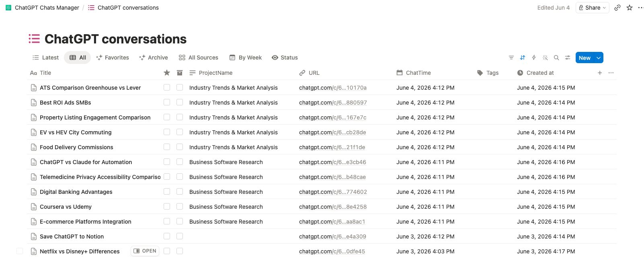The height and width of the screenshot is (257, 644).
Task: Tick archive checkbox for Property Listing Engagement
Action: 180,117
